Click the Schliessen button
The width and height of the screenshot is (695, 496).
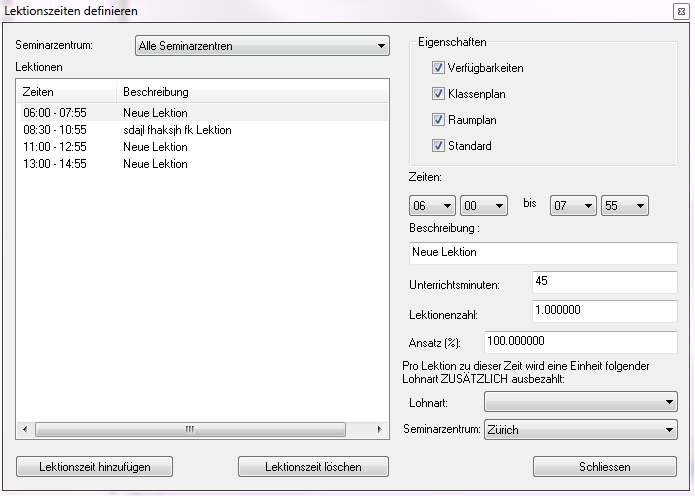coord(605,467)
